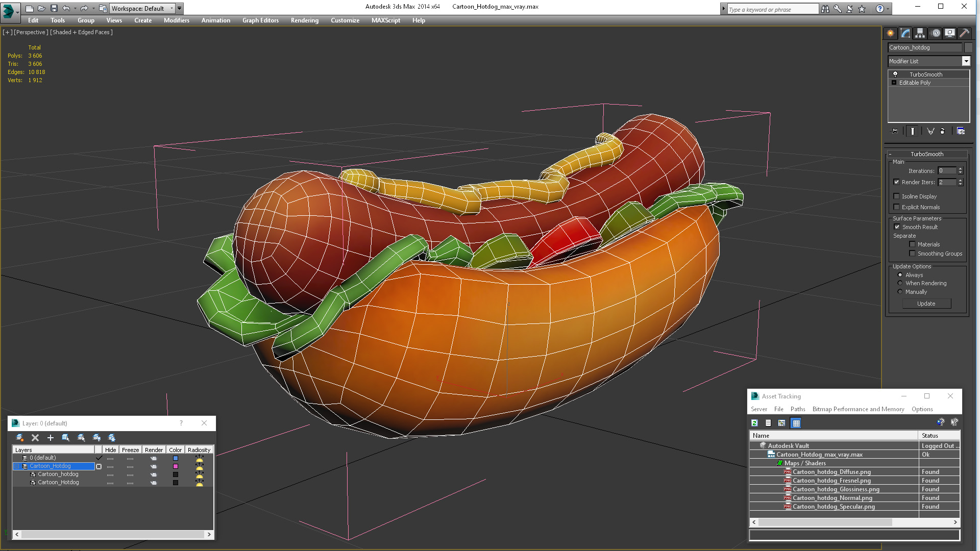Screen dimensions: 980x551
Task: Enable Smooth Result surface parameter
Action: (x=896, y=227)
